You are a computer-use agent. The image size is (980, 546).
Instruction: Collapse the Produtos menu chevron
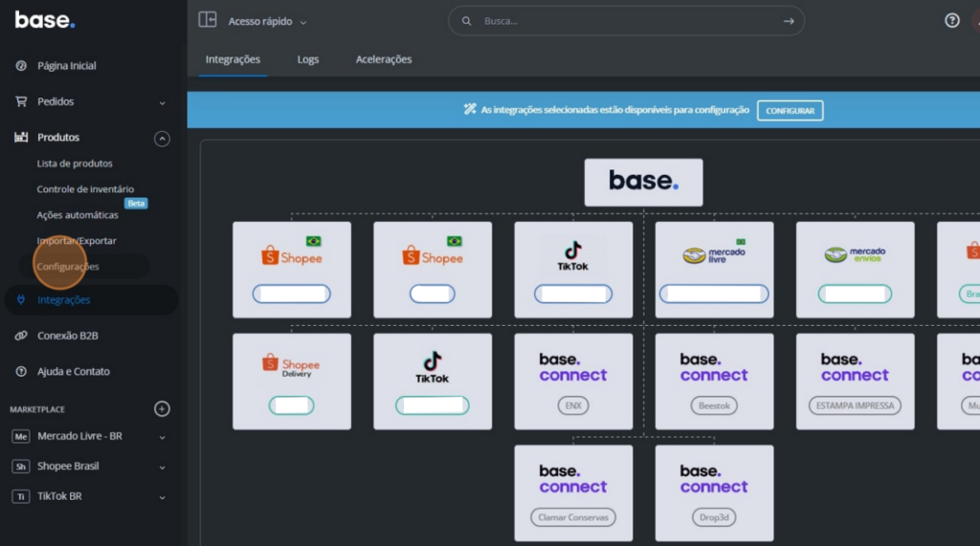pyautogui.click(x=162, y=138)
